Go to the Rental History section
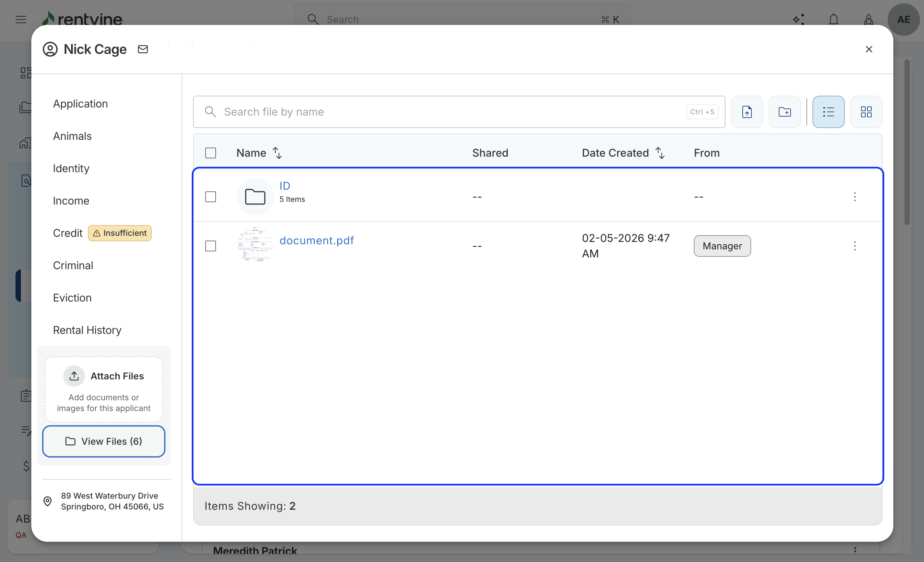924x562 pixels. pyautogui.click(x=87, y=330)
